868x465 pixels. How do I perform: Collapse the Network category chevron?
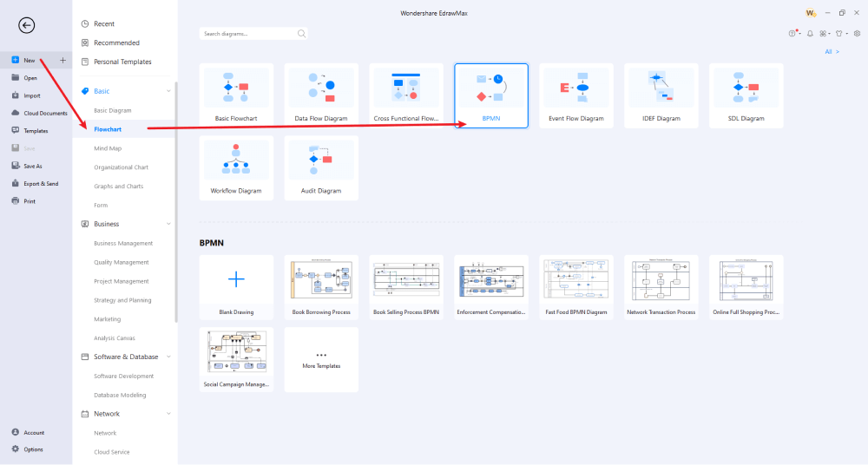click(x=169, y=414)
